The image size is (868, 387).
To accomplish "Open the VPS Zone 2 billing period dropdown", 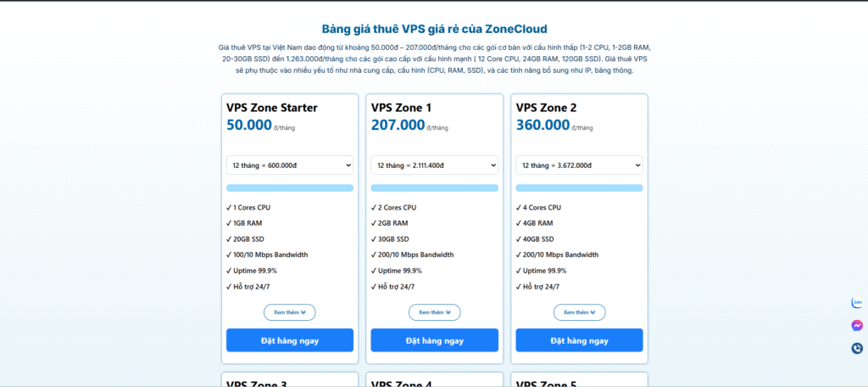I will point(579,165).
